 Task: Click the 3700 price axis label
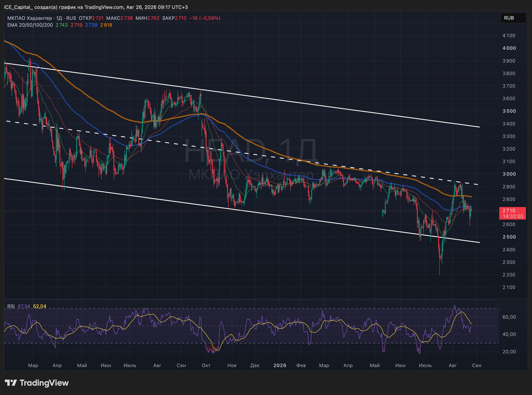pyautogui.click(x=509, y=86)
